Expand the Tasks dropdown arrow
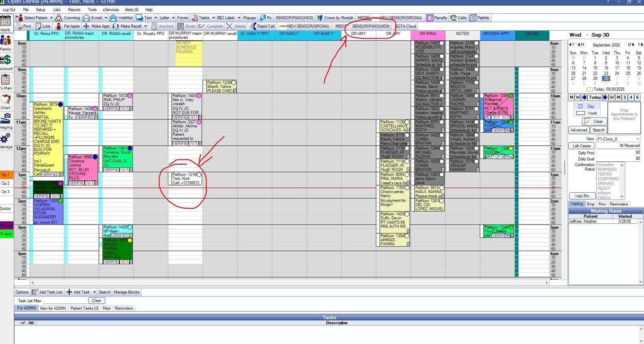The width and height of the screenshot is (644, 344). [x=213, y=18]
